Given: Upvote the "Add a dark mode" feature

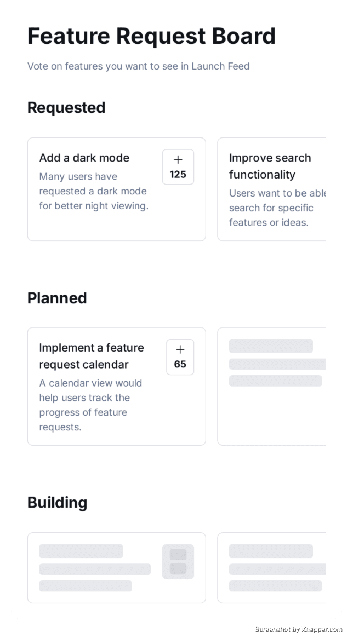Looking at the screenshot, I should click(178, 166).
